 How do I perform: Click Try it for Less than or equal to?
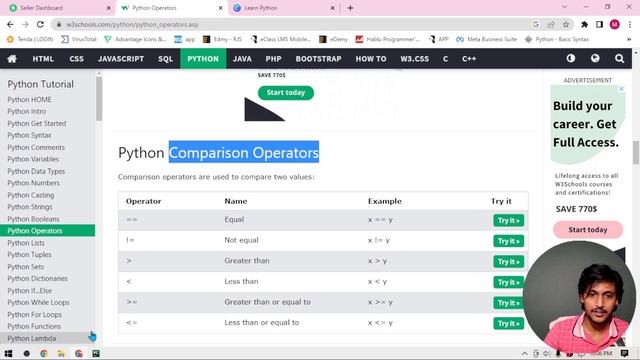click(x=508, y=323)
